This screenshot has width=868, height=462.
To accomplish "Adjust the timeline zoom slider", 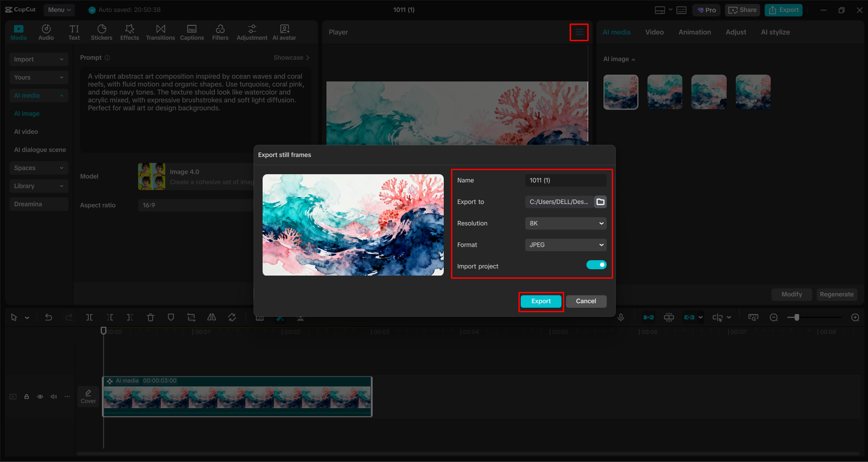I will coord(796,317).
